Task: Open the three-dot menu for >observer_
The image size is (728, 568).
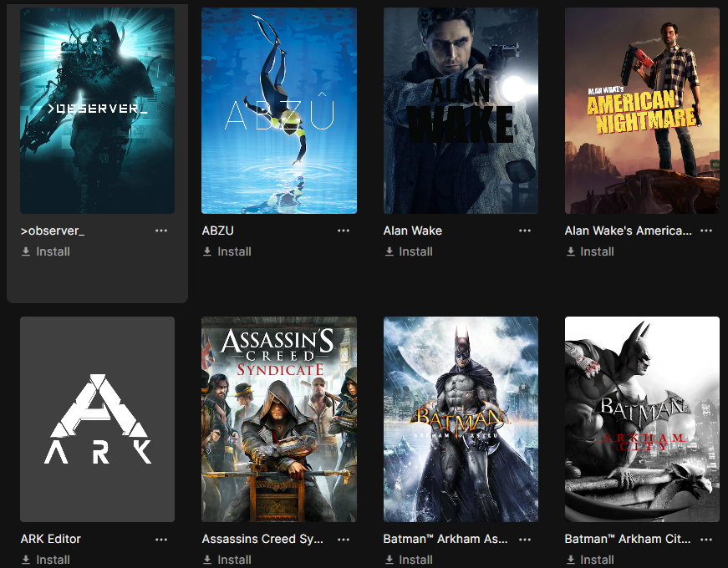Action: (161, 231)
